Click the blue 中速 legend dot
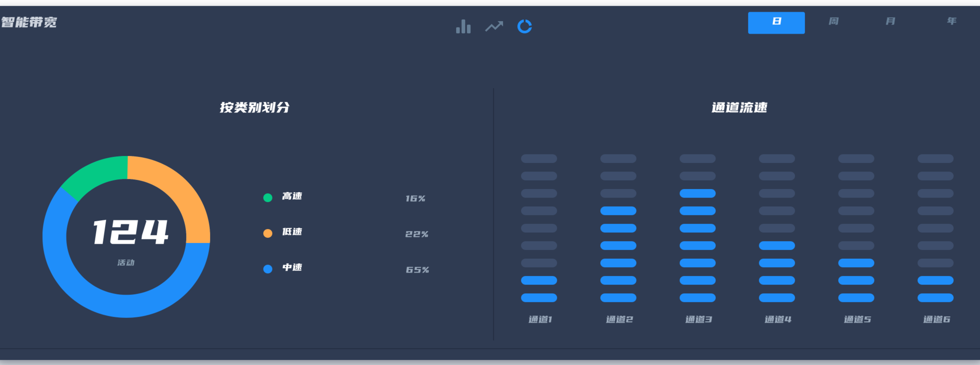 click(x=268, y=269)
